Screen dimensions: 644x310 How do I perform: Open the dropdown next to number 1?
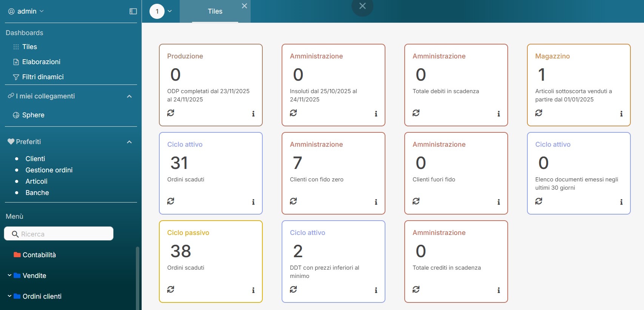pyautogui.click(x=170, y=11)
